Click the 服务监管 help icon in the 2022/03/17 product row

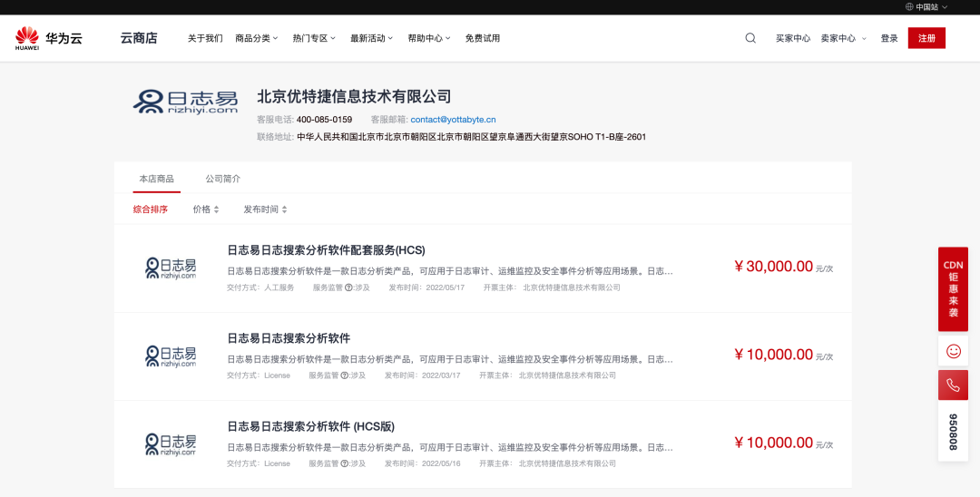pyautogui.click(x=345, y=375)
